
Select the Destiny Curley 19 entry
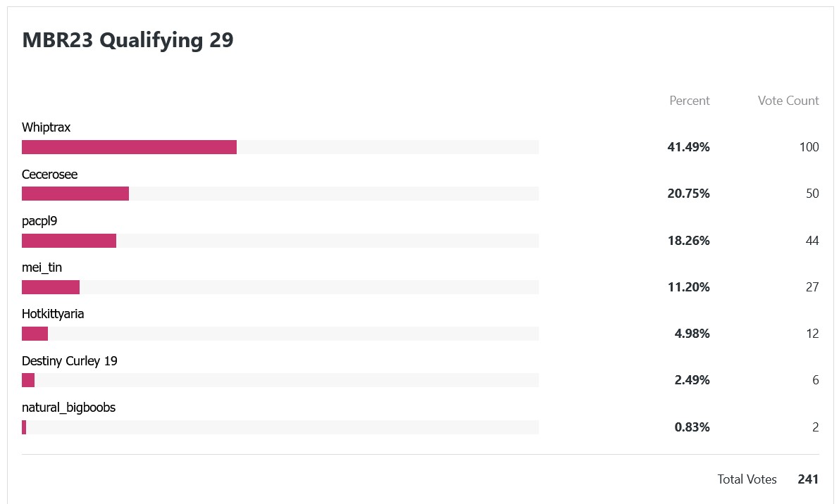click(70, 361)
